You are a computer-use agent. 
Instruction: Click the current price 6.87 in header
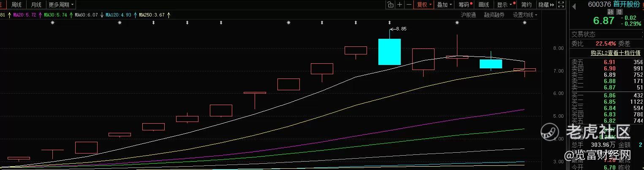[603, 21]
